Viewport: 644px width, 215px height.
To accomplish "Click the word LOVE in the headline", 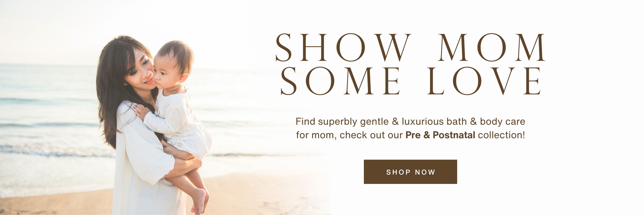I will 485,81.
